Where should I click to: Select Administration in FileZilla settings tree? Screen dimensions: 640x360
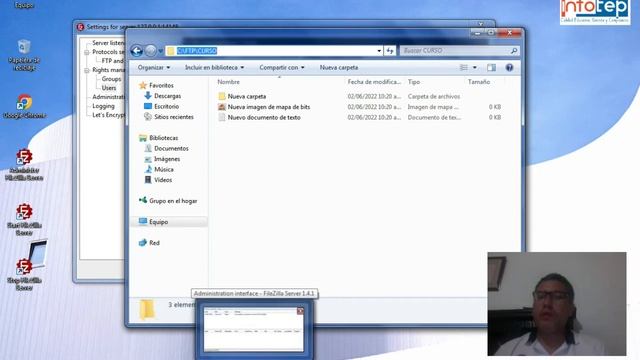click(108, 97)
